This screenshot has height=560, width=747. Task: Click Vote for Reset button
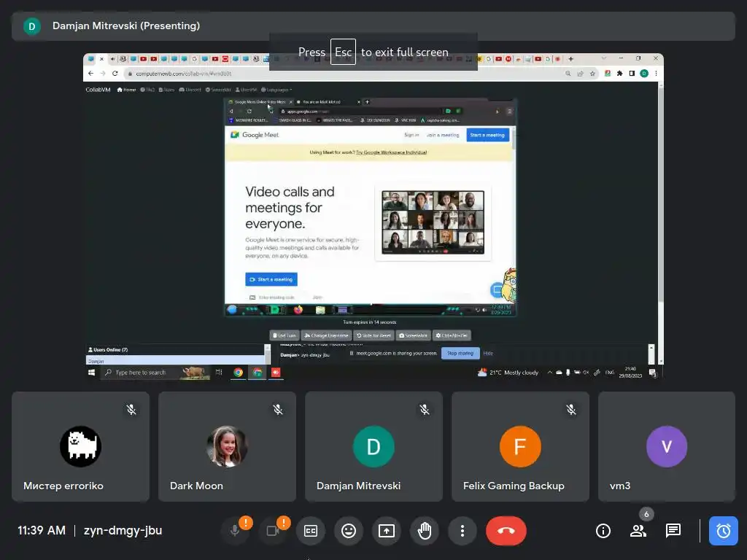[374, 335]
